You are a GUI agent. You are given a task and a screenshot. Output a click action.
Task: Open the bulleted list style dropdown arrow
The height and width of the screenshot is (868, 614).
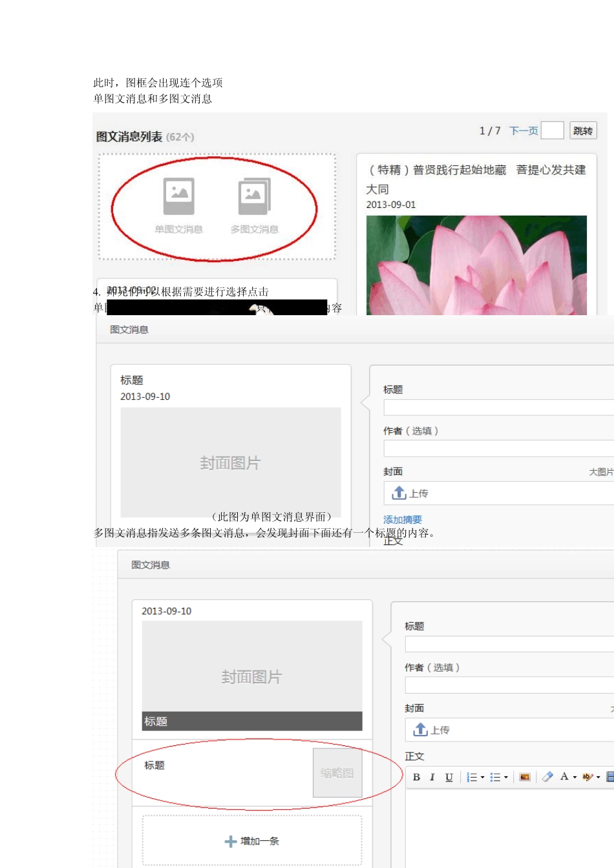[505, 778]
